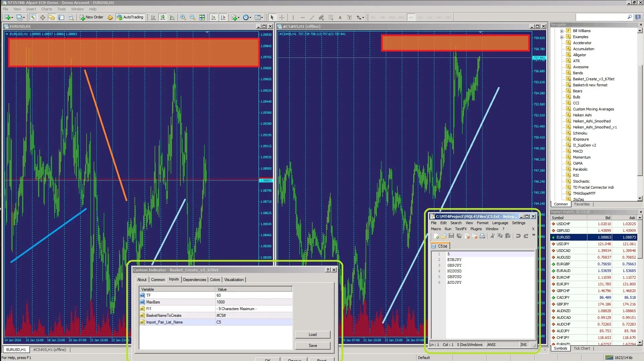Viewport: 644px width, 361px height.
Task: Open the arrows objects dropdown
Action: coord(360,17)
